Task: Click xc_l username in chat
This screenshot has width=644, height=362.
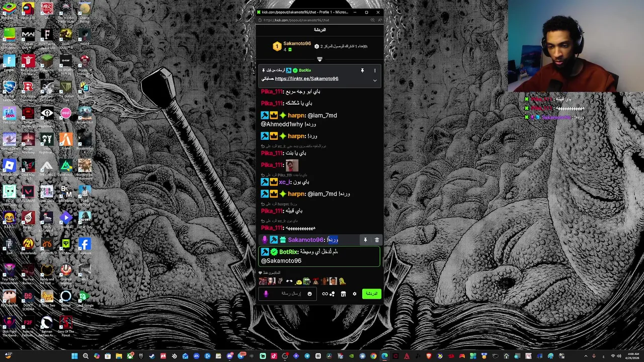Action: [x=284, y=182]
